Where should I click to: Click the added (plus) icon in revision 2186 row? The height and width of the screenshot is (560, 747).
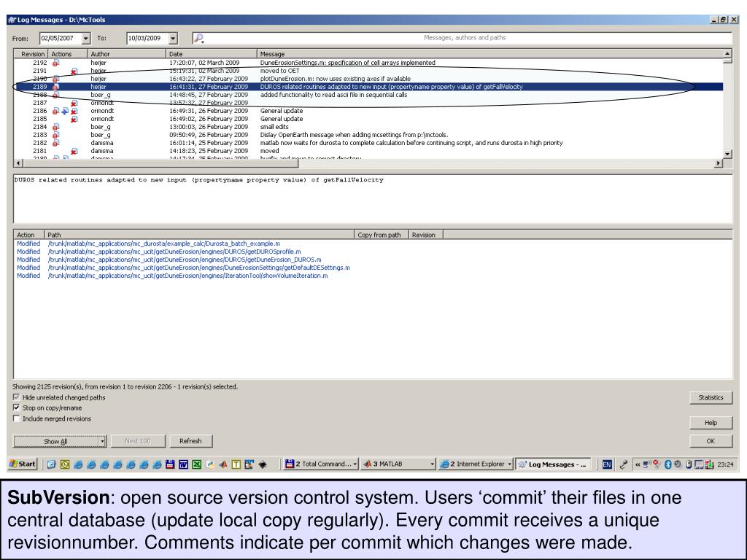pos(65,111)
